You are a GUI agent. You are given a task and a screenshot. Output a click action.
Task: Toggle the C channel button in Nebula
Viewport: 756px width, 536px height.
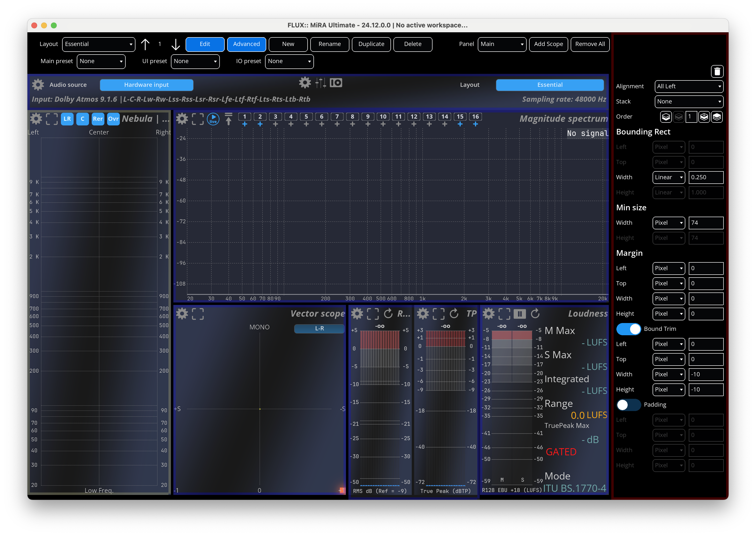coord(82,119)
